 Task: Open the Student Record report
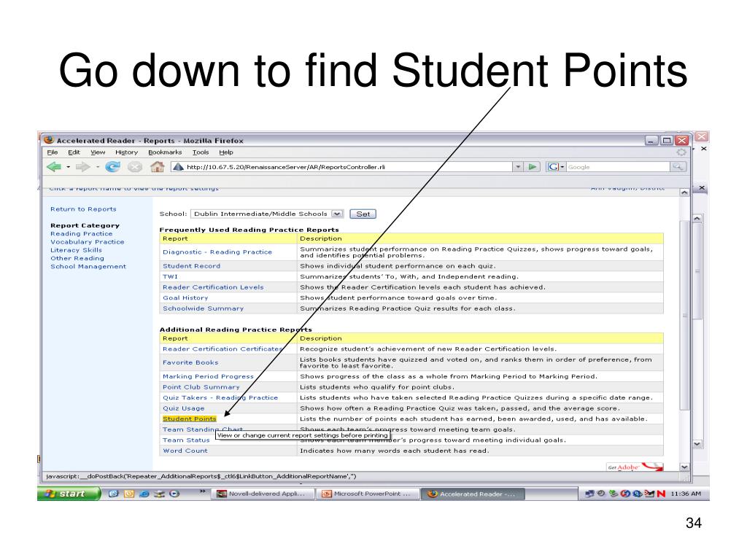tap(192, 266)
